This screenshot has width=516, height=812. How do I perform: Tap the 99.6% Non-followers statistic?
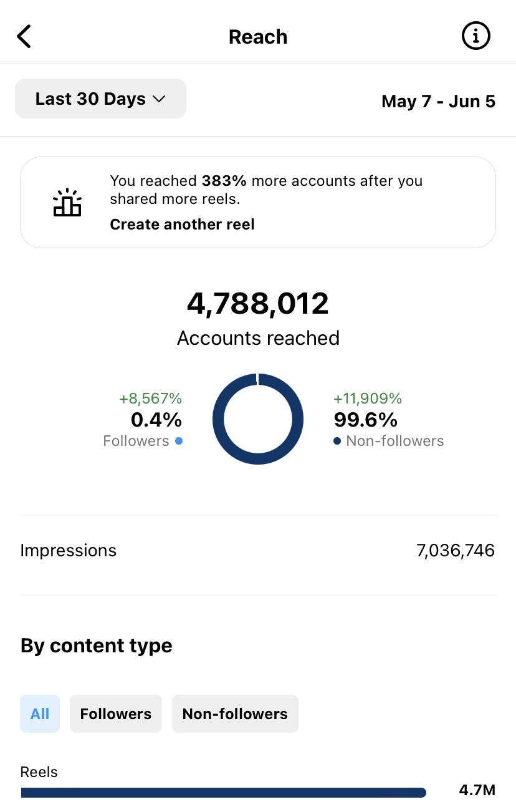[366, 419]
